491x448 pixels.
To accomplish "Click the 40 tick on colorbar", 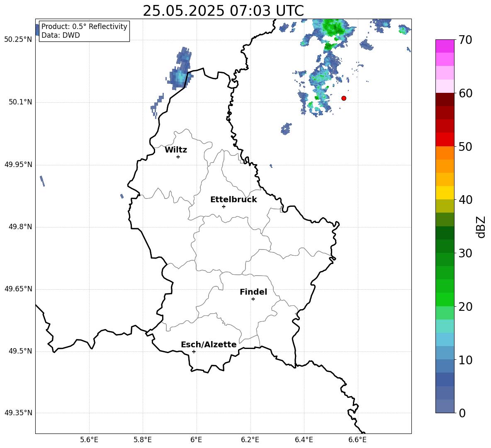I will [465, 200].
